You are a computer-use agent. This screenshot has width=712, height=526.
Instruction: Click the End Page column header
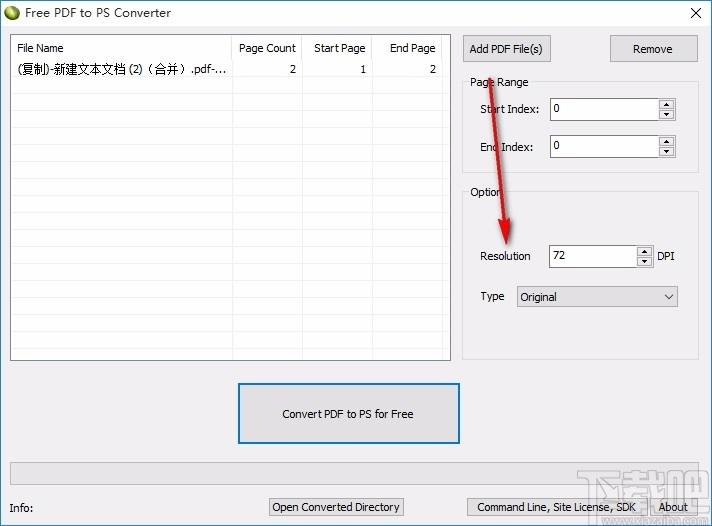coord(407,48)
